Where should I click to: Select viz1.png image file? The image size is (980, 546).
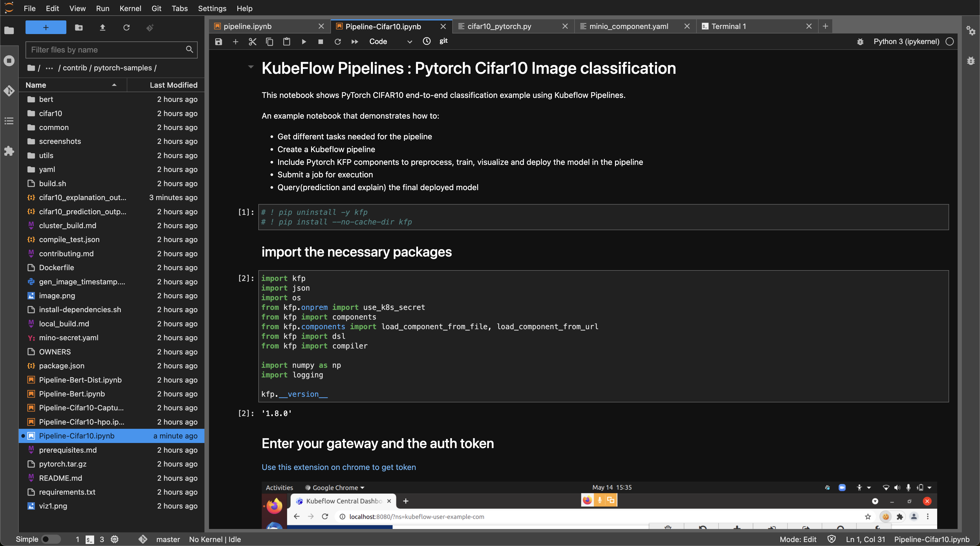112,506
